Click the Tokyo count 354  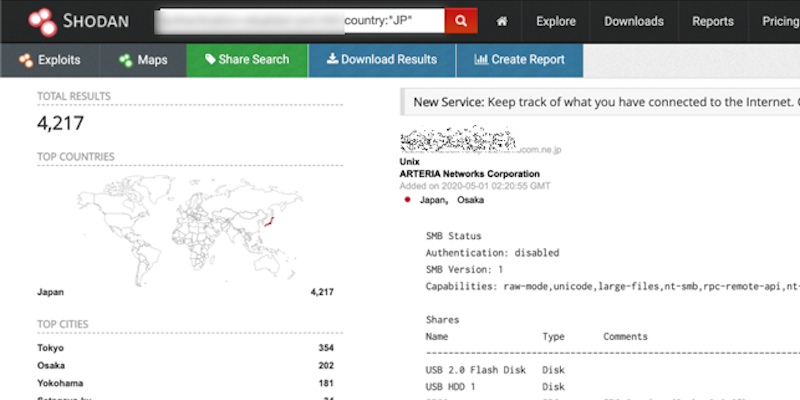326,348
